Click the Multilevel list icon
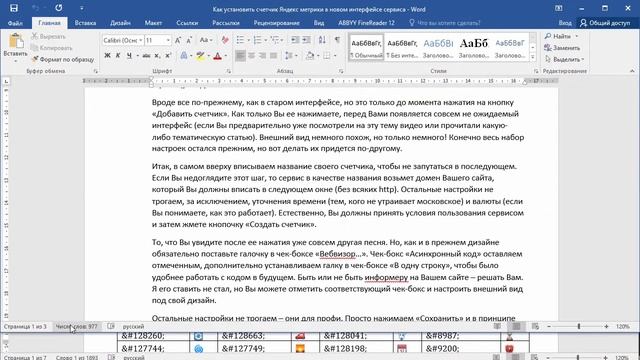 tap(275, 40)
